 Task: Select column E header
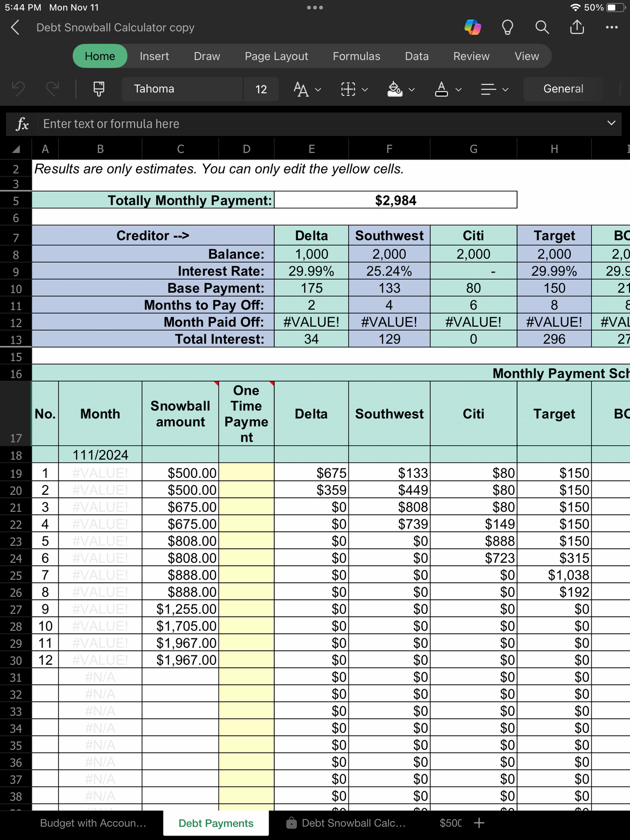(311, 149)
